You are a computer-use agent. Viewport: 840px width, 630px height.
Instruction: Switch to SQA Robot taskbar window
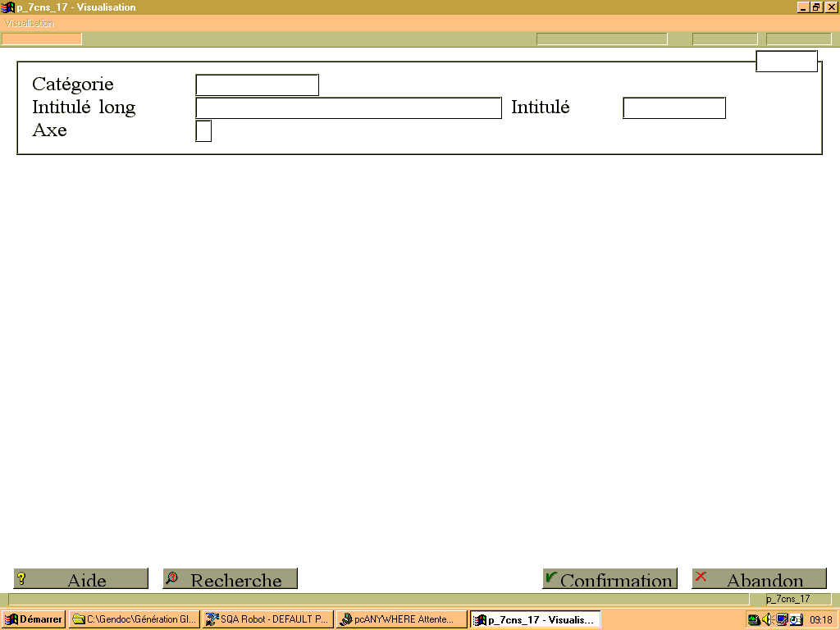tap(268, 619)
